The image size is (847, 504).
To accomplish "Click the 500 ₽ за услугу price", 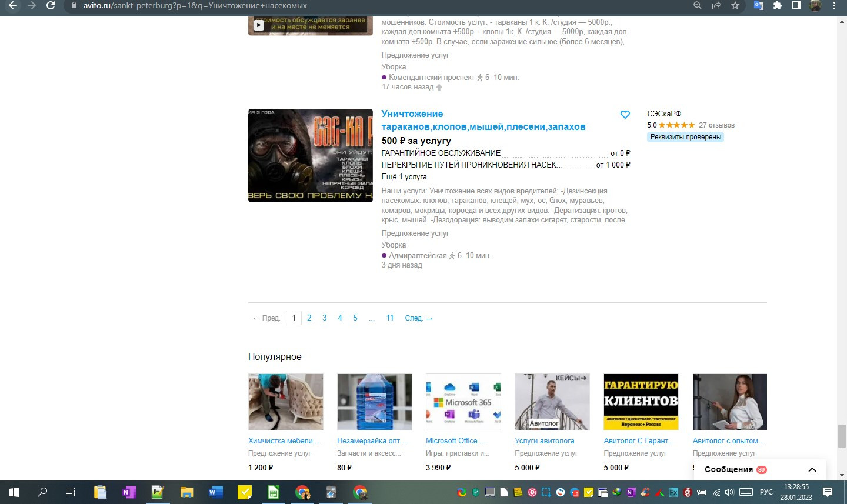I will [x=416, y=141].
